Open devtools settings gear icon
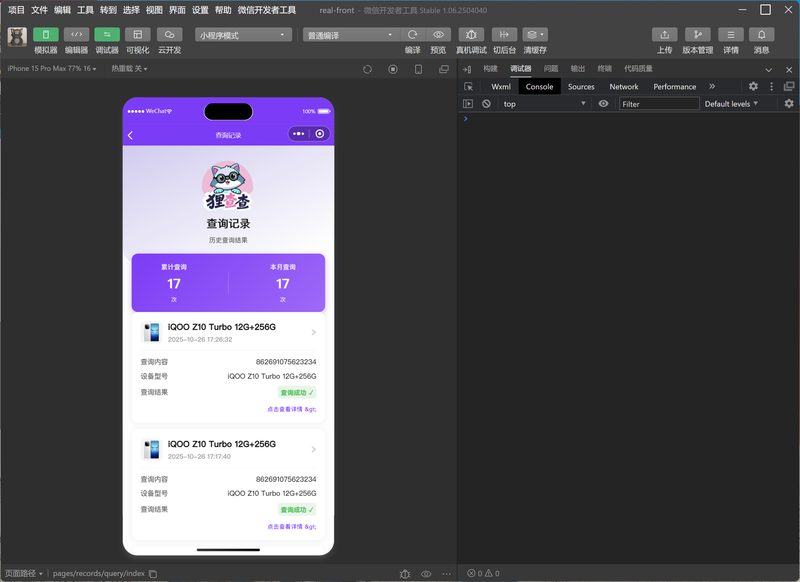 click(753, 86)
